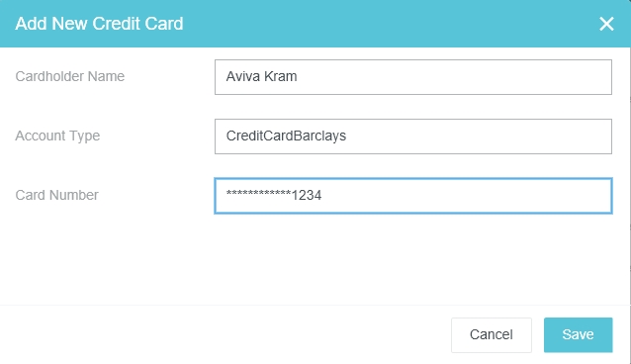Screen dimensions: 631x364
Task: Place cursor on the CreditCardBarclays text
Action: 286,136
